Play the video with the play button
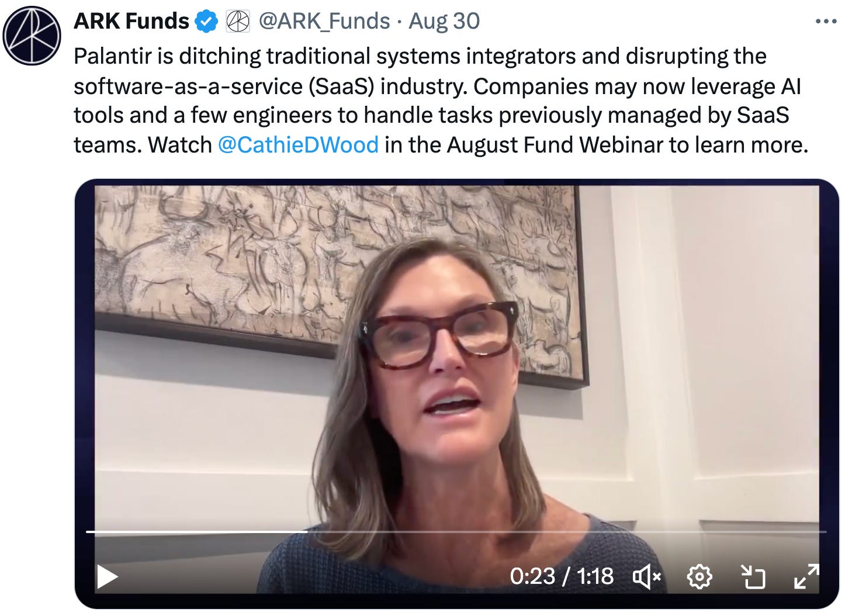The width and height of the screenshot is (845, 616). 107,577
